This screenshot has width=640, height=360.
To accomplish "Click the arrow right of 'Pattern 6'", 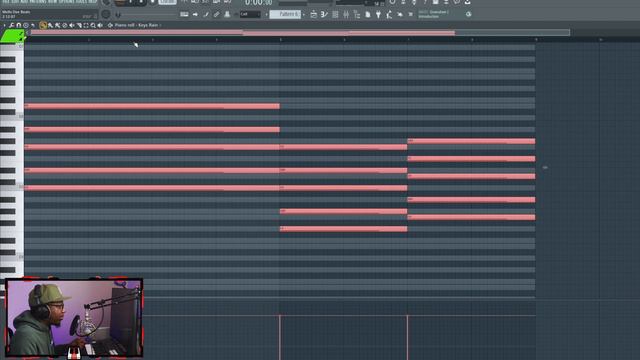I will pyautogui.click(x=304, y=14).
